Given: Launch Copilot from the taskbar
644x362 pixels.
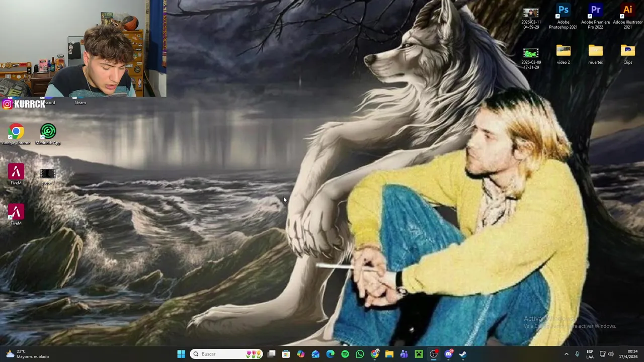Looking at the screenshot, I should [x=301, y=354].
